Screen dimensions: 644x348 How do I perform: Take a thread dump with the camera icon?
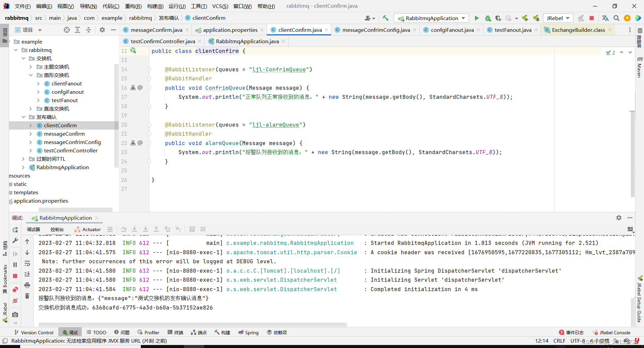[15, 315]
